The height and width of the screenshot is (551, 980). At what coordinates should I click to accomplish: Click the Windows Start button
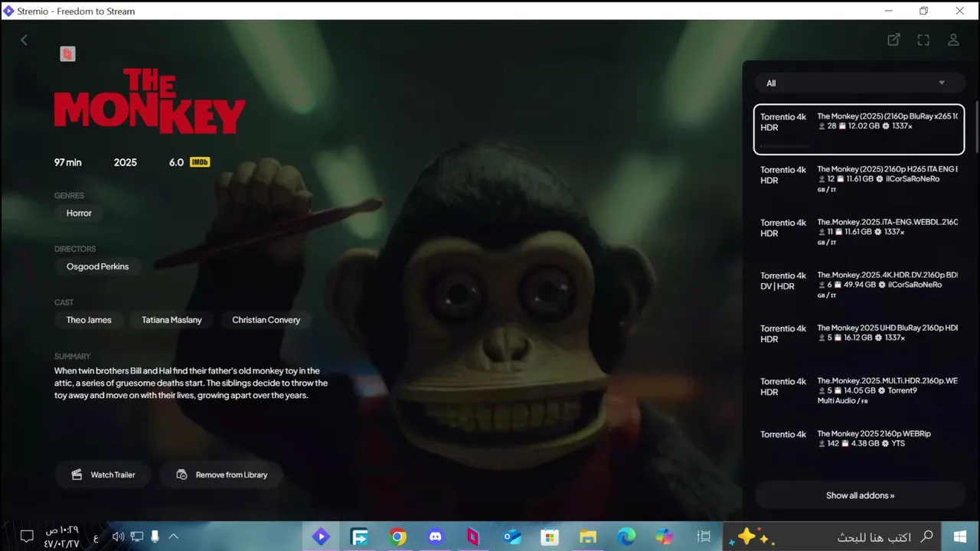960,536
